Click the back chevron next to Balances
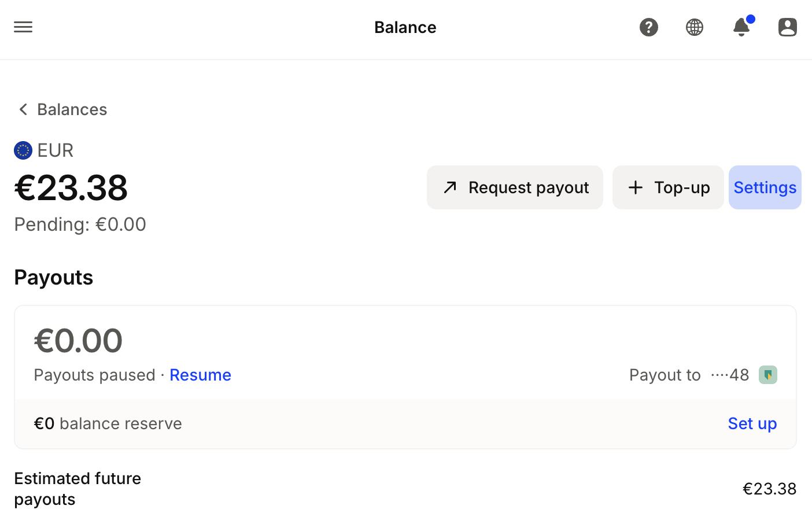This screenshot has height=524, width=812. [x=23, y=109]
